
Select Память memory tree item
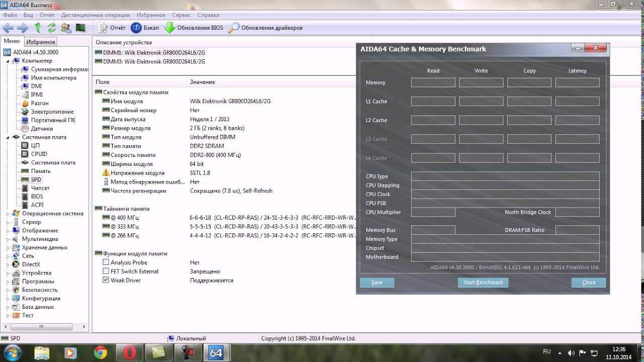(x=36, y=171)
